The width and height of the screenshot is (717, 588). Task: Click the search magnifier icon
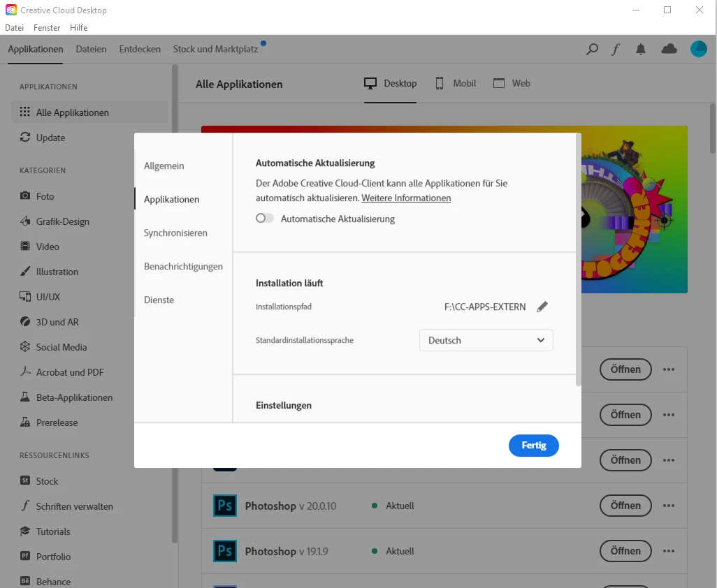tap(592, 49)
